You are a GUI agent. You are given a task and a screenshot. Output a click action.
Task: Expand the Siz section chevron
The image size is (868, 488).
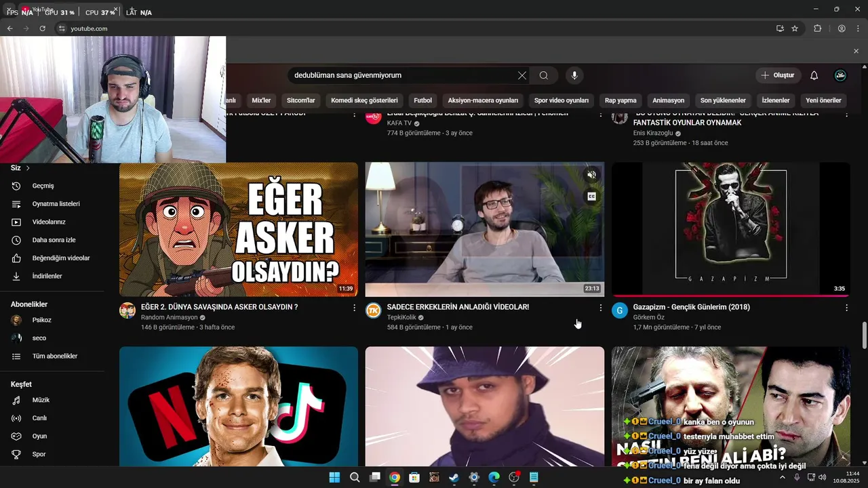[28, 168]
